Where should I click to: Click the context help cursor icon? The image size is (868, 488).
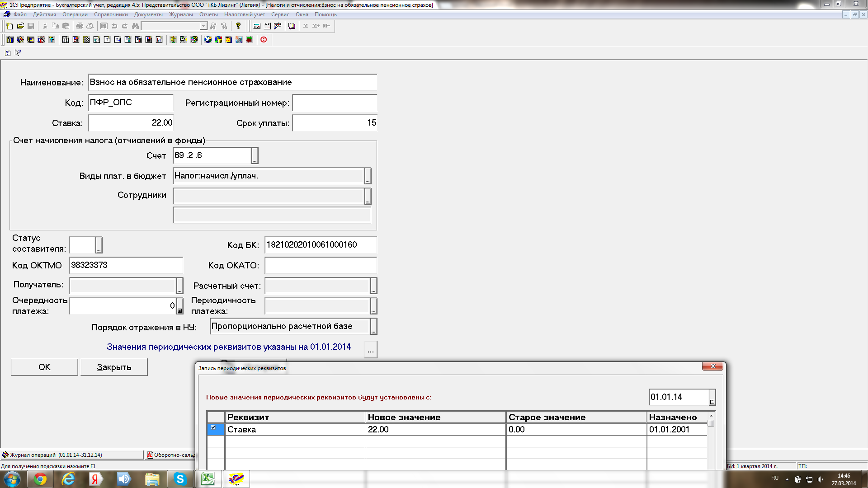18,53
